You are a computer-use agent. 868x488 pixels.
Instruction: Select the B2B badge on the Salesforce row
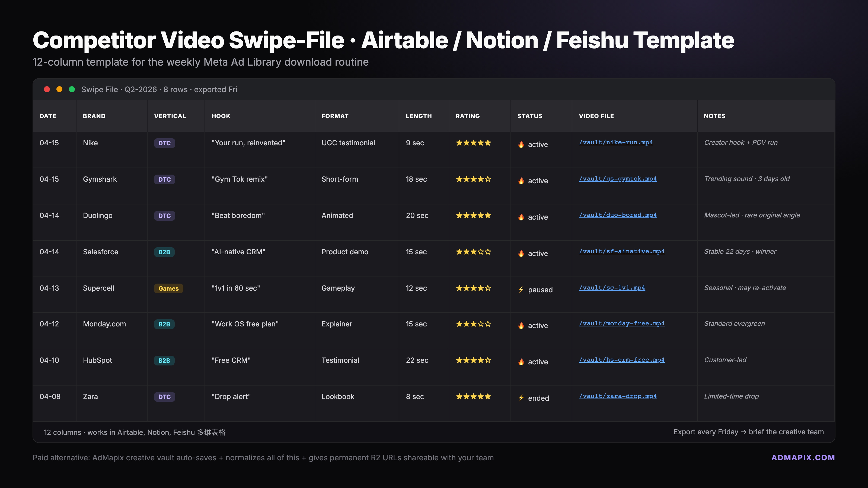(164, 252)
